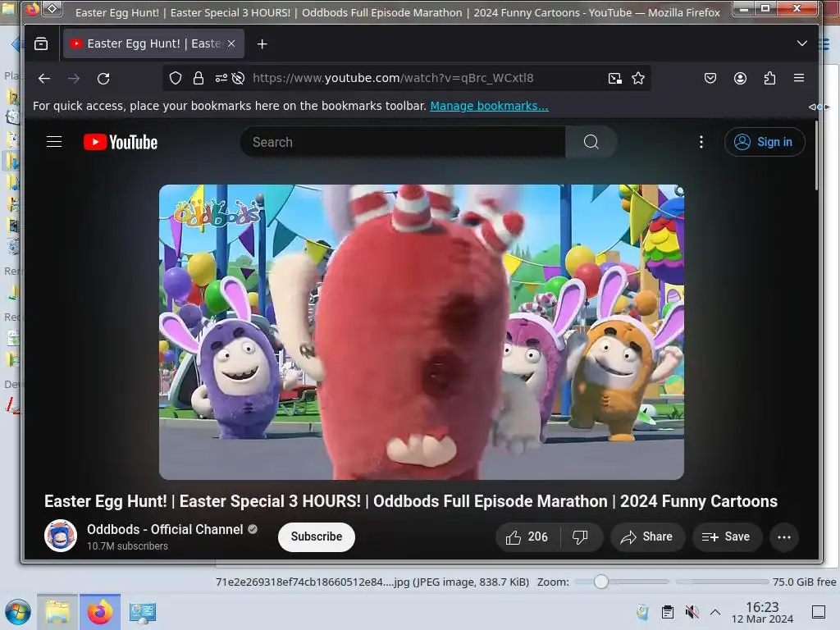Open the Windows-style start menu
Image resolution: width=840 pixels, height=630 pixels.
tap(18, 612)
